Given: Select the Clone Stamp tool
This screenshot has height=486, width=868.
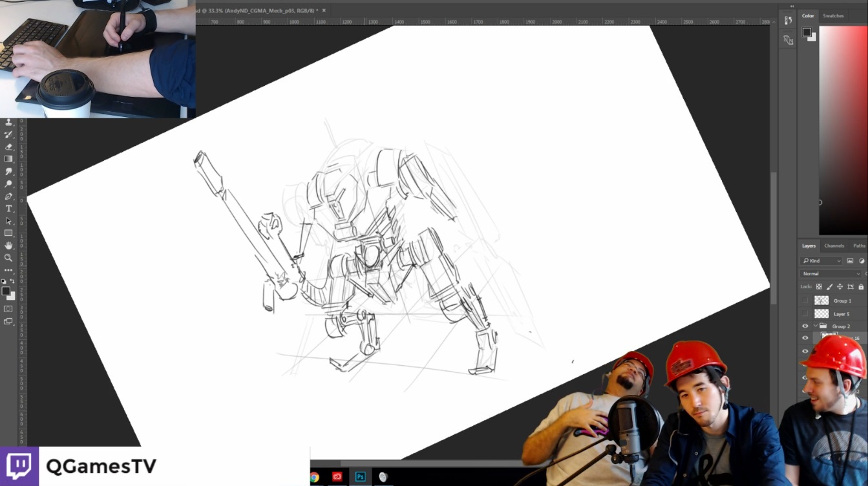Looking at the screenshot, I should [x=8, y=123].
